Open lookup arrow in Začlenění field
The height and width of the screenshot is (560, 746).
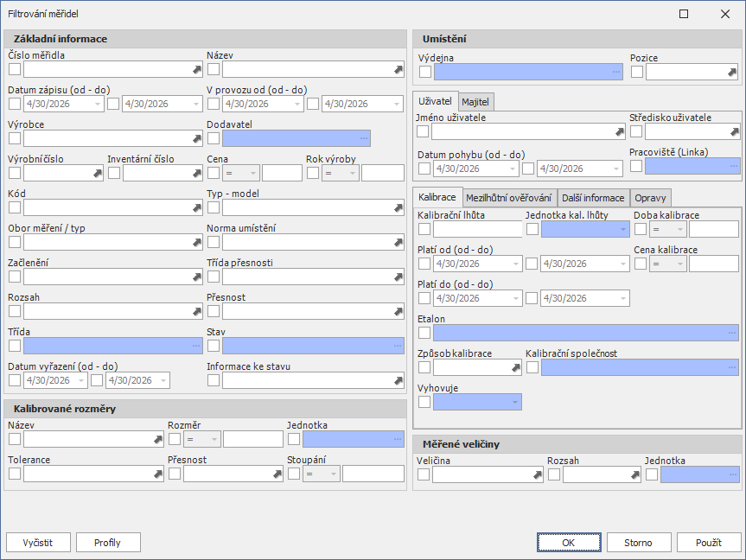(x=196, y=277)
